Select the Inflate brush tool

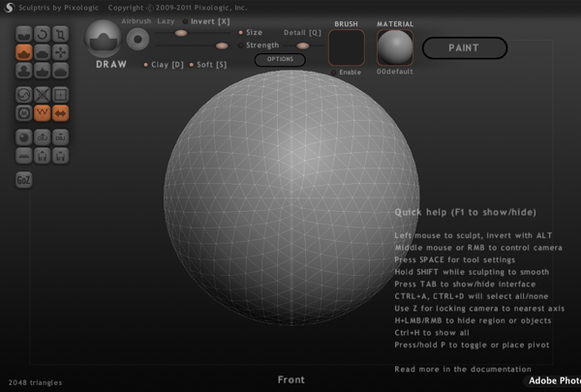coord(25,70)
